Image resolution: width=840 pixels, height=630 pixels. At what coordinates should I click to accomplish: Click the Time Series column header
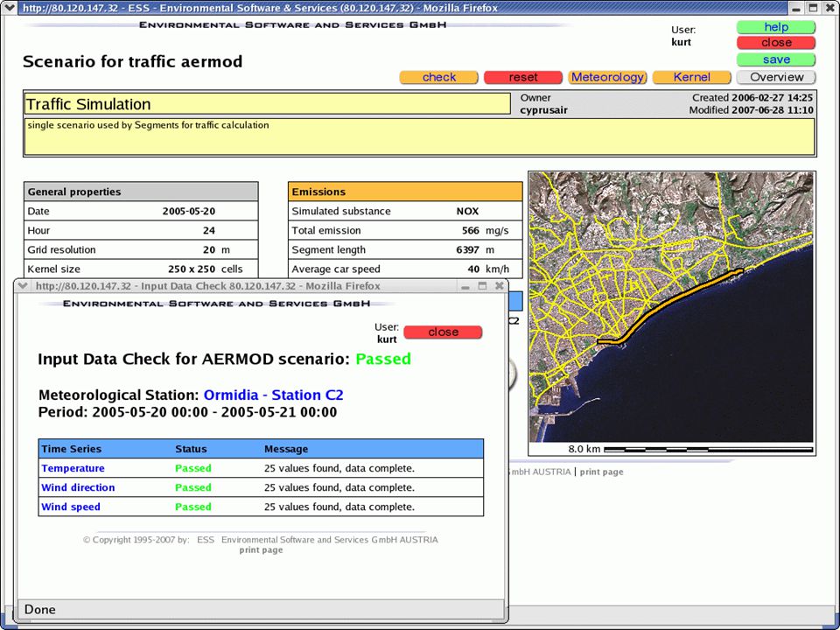pos(71,449)
